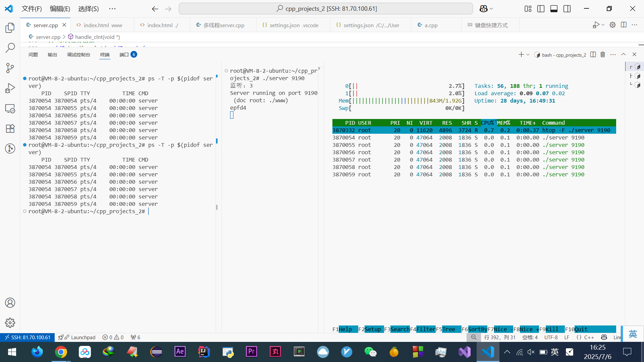Kill terminal with trash icon
This screenshot has height=362, width=644.
coord(603,55)
